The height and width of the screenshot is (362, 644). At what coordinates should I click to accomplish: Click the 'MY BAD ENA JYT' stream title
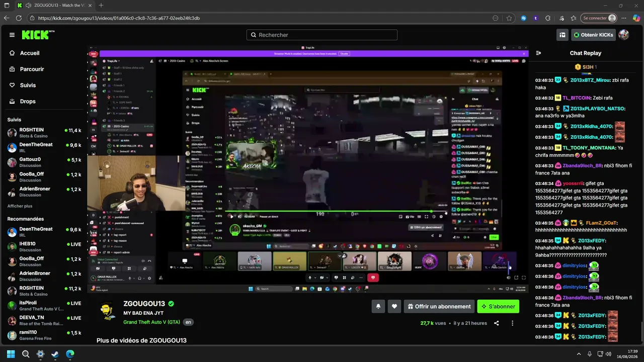143,313
